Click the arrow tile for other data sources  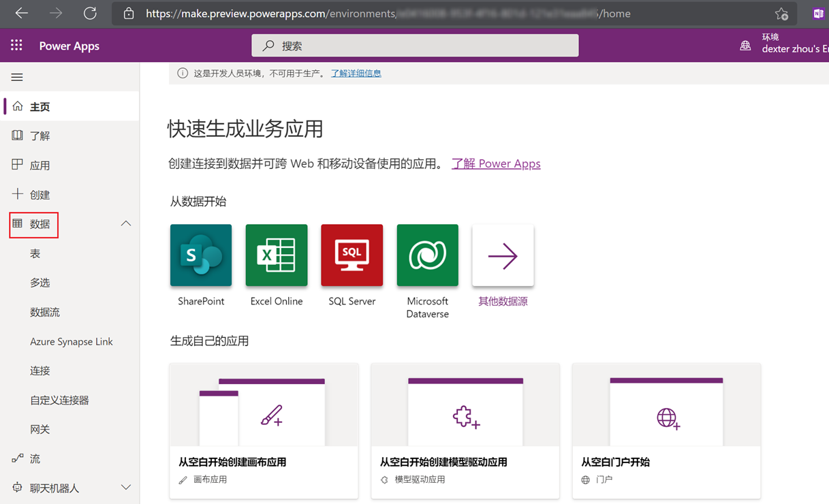(x=503, y=255)
